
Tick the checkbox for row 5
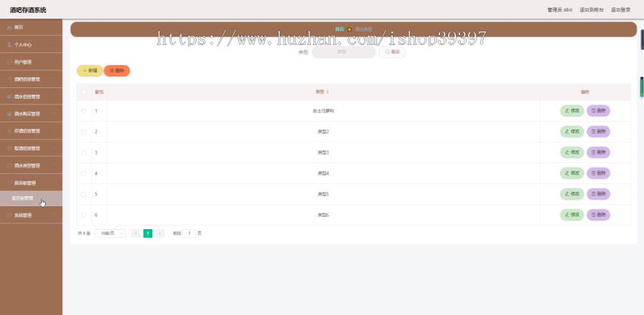84,194
